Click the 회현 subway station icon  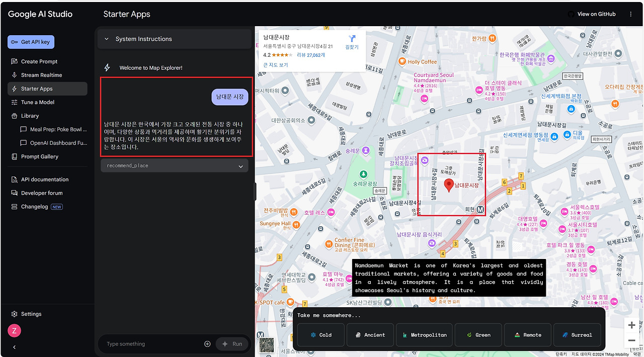480,209
